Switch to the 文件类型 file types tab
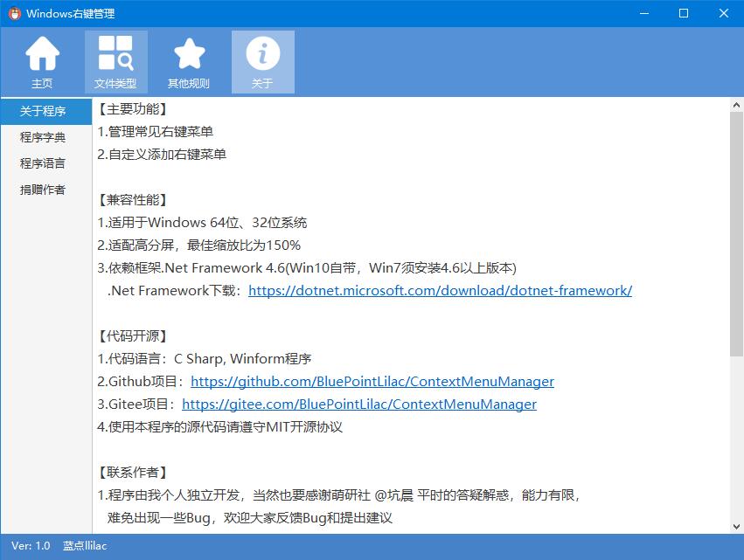 point(115,62)
